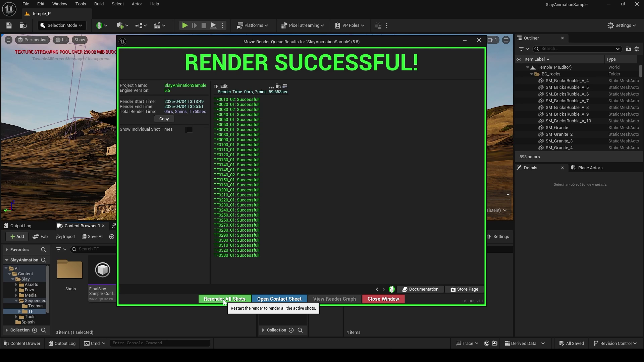Open the Actor menu

tap(137, 4)
